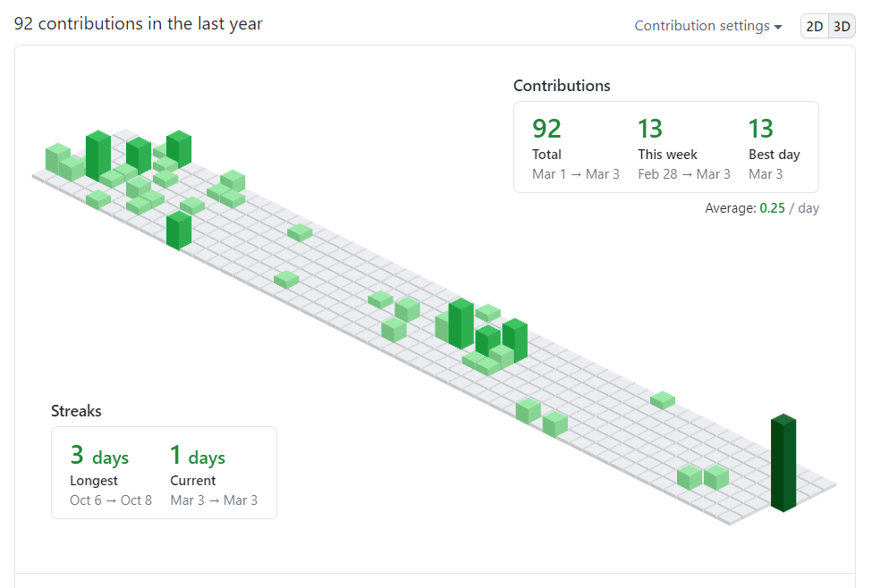Click the Feb 28 → Mar 3 date range
872x588 pixels.
tap(684, 174)
